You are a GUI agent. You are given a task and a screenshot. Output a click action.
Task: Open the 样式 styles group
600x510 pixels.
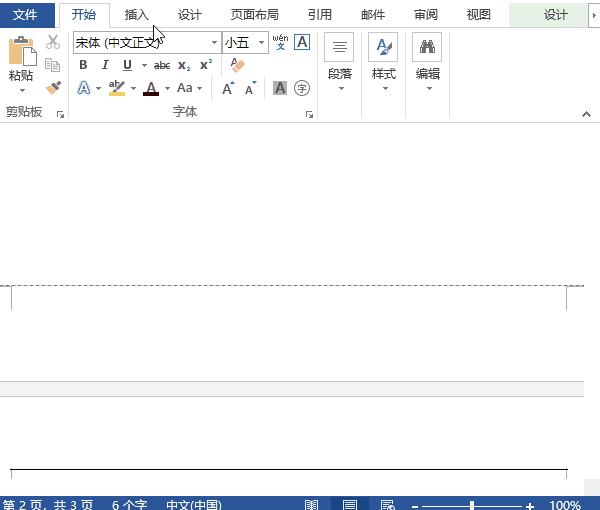[383, 63]
